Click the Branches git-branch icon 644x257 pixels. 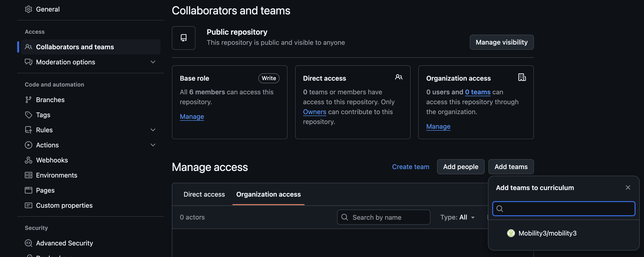(x=29, y=100)
